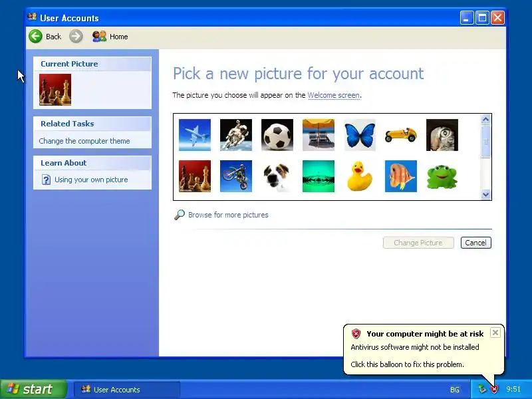Image resolution: width=532 pixels, height=399 pixels.
Task: Choose the chess pieces picture in the grid
Action: point(195,176)
